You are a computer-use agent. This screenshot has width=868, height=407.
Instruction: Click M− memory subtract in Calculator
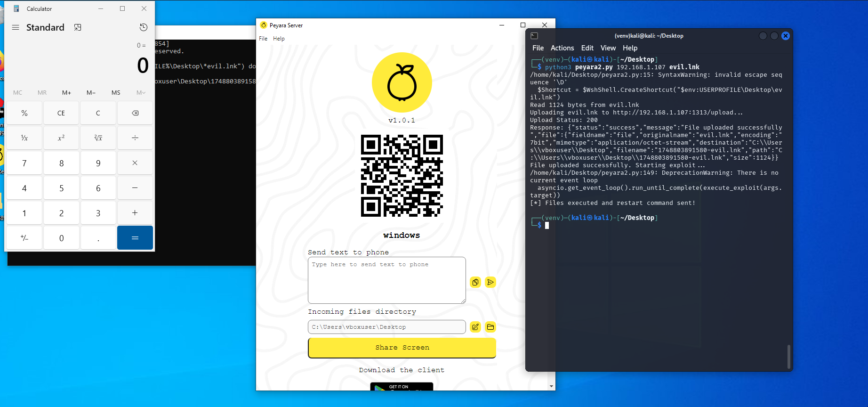(91, 93)
